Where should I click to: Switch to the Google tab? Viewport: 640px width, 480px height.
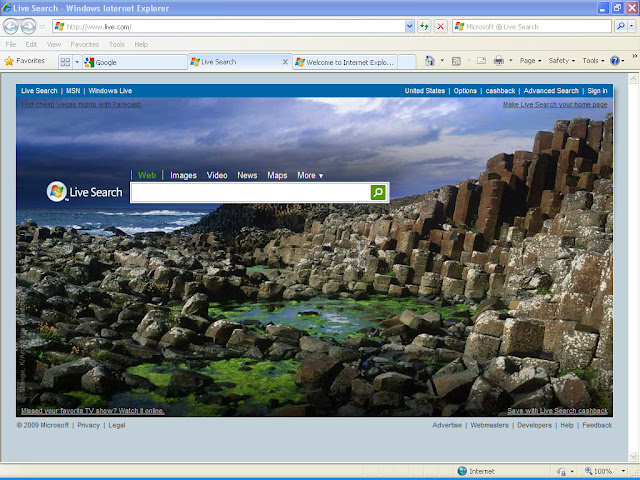tap(135, 62)
